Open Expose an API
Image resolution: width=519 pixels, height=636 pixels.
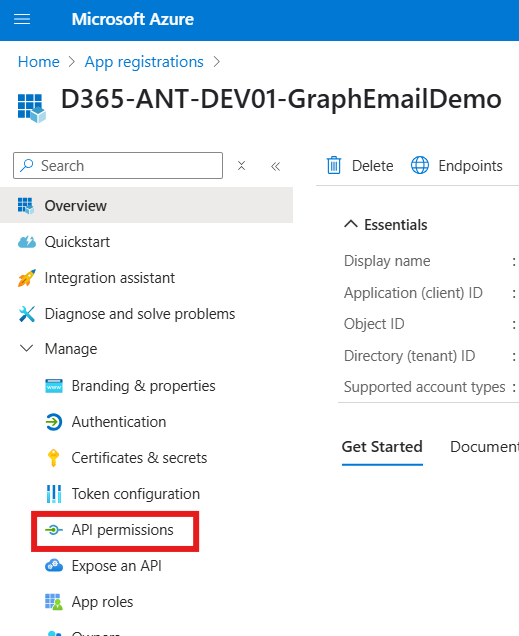(x=117, y=566)
